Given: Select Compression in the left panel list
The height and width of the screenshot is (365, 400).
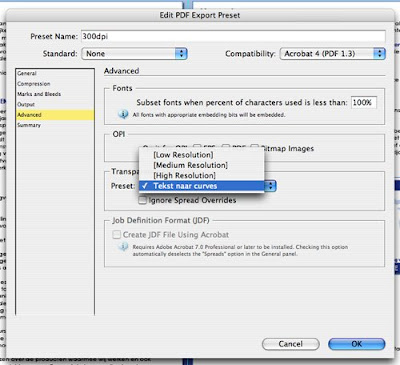Looking at the screenshot, I should coord(55,84).
